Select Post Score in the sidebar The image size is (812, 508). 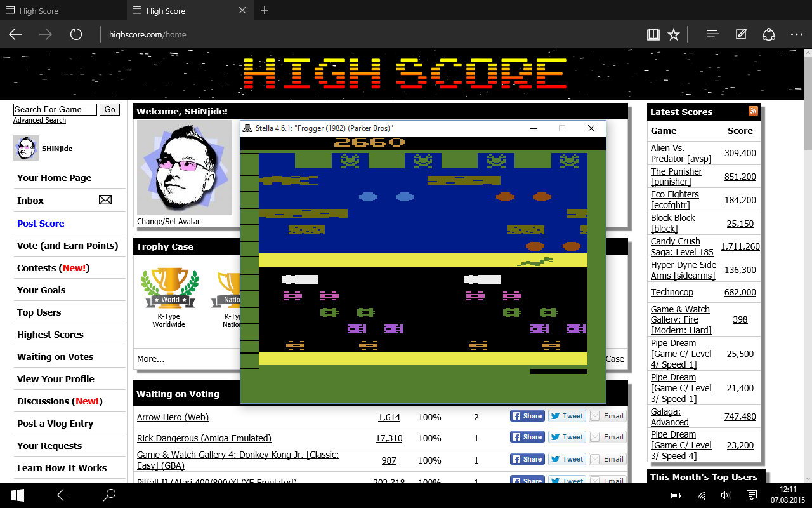[x=41, y=224]
